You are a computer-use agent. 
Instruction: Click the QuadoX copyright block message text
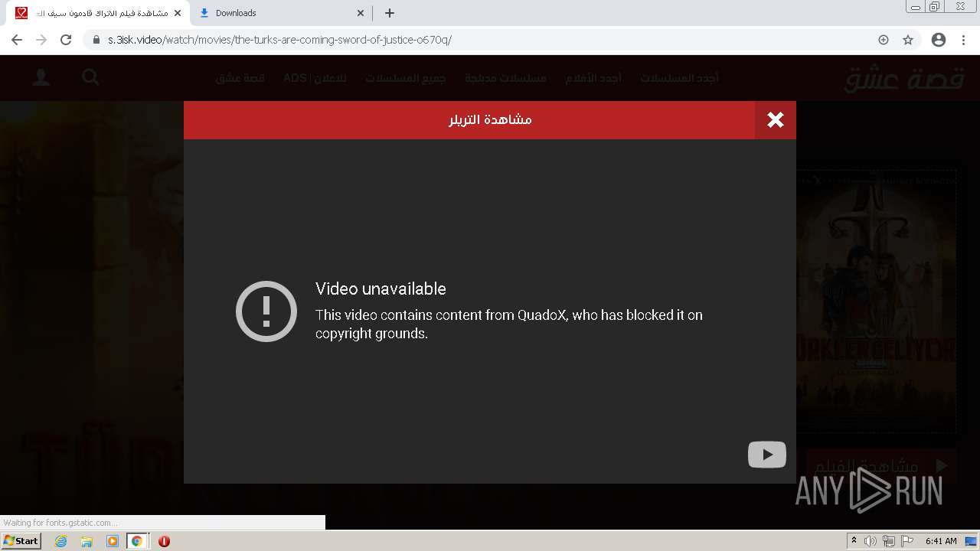pyautogui.click(x=509, y=324)
